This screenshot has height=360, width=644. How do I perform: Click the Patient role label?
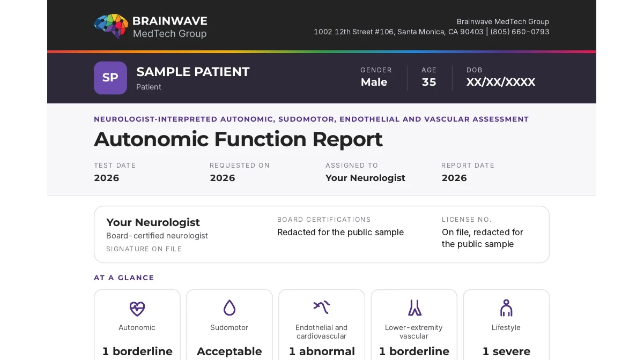[x=149, y=87]
